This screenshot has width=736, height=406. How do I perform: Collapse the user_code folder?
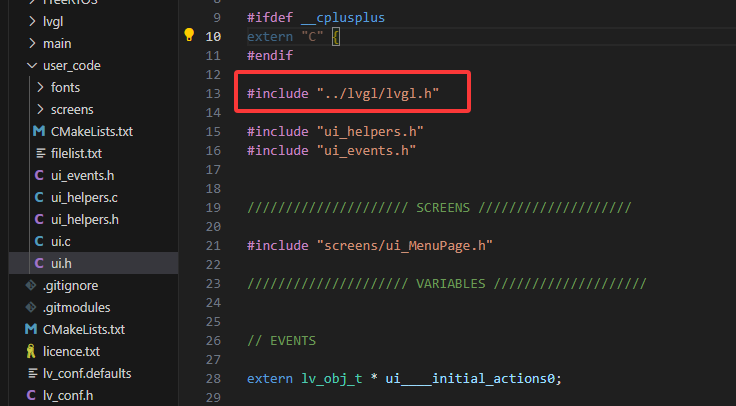tap(31, 65)
